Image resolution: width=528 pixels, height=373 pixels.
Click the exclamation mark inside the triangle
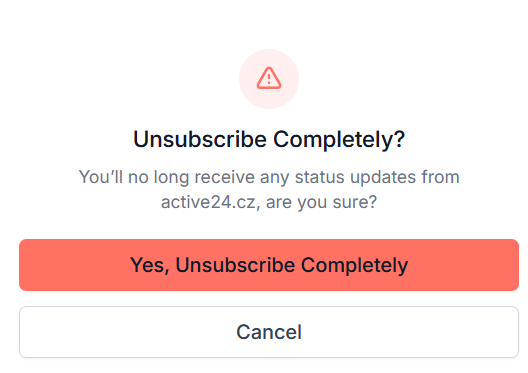[269, 79]
